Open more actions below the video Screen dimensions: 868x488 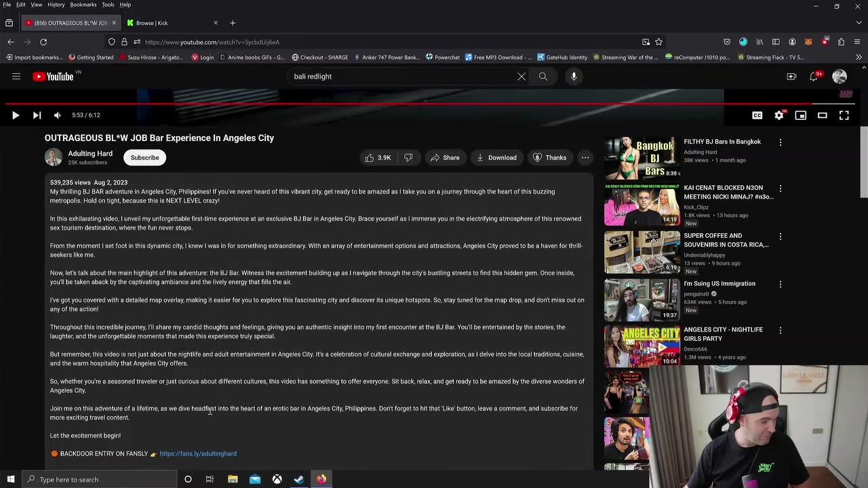pyautogui.click(x=585, y=158)
